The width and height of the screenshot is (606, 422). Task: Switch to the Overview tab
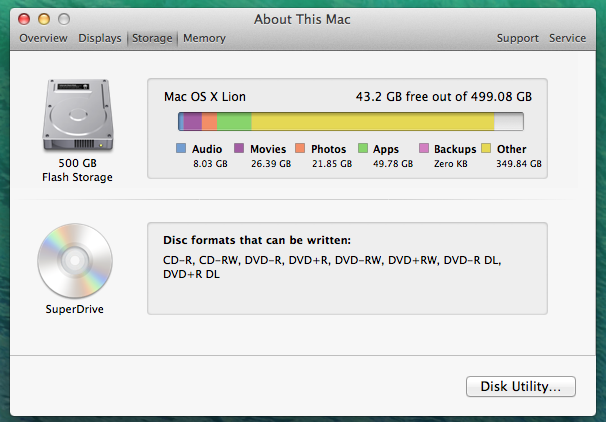(x=43, y=38)
